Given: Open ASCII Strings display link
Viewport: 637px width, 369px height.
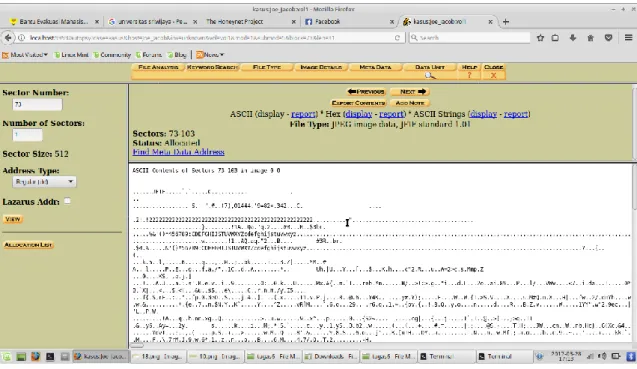Looking at the screenshot, I should click(483, 114).
